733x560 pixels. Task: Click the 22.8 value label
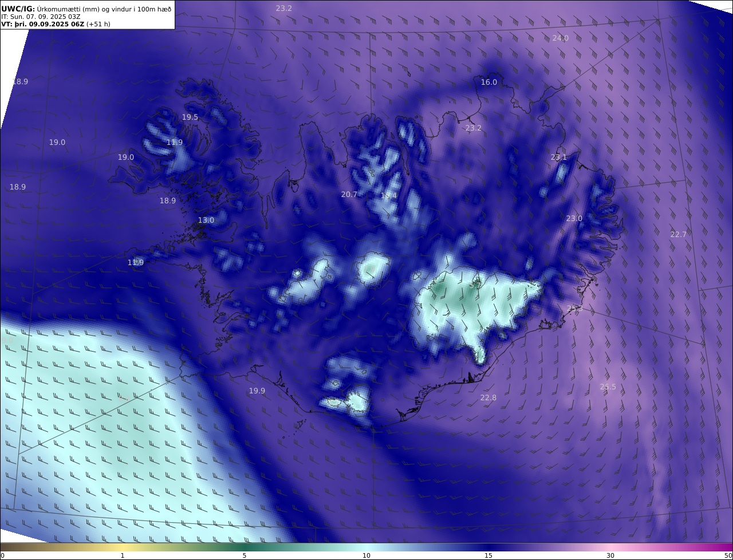point(488,397)
